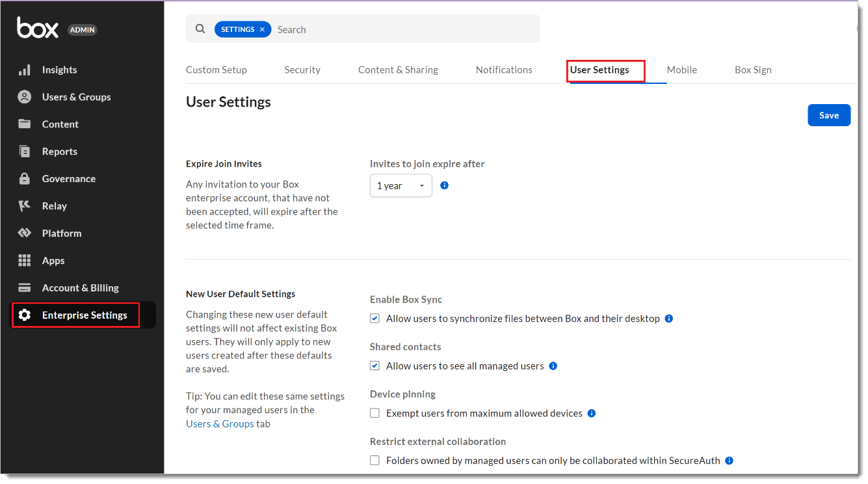Open the 1 year expiry dropdown

[401, 185]
